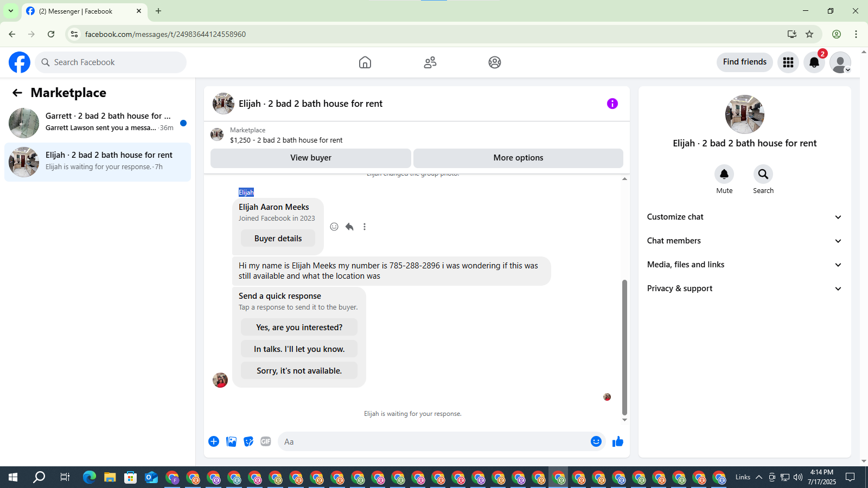Open Microsoft Edge from the taskbar
The image size is (868, 488).
[x=90, y=477]
